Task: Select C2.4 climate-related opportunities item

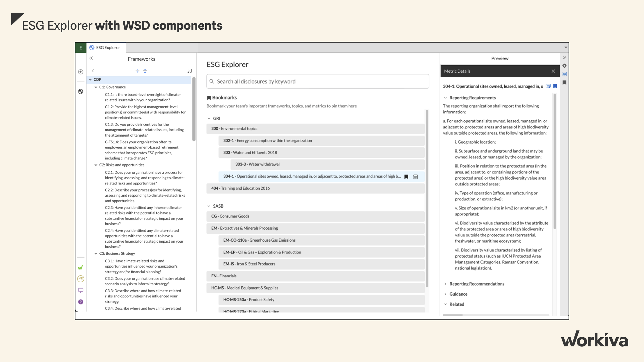Action: point(144,239)
